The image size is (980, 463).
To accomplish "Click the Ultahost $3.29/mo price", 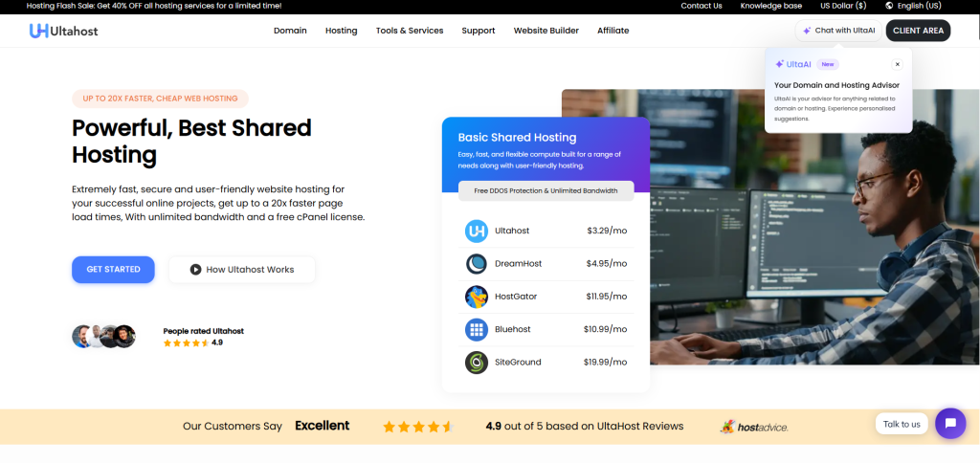I will click(607, 231).
